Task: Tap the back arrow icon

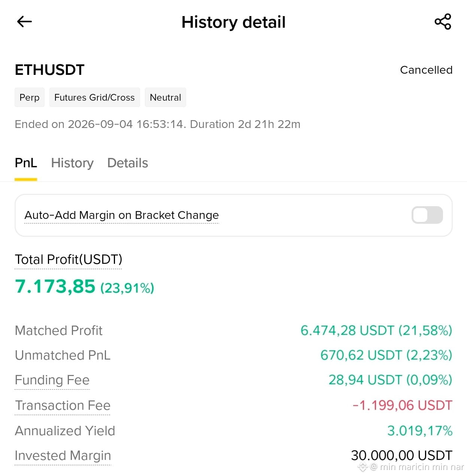Action: [x=25, y=22]
